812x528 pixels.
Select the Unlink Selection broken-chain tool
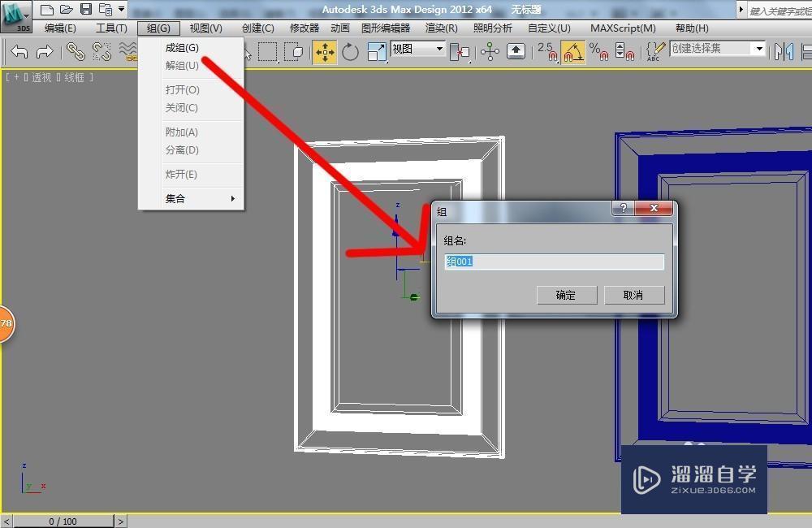click(x=102, y=52)
